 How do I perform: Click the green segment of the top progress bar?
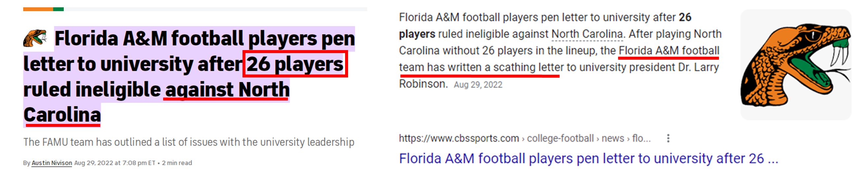[x=58, y=9]
